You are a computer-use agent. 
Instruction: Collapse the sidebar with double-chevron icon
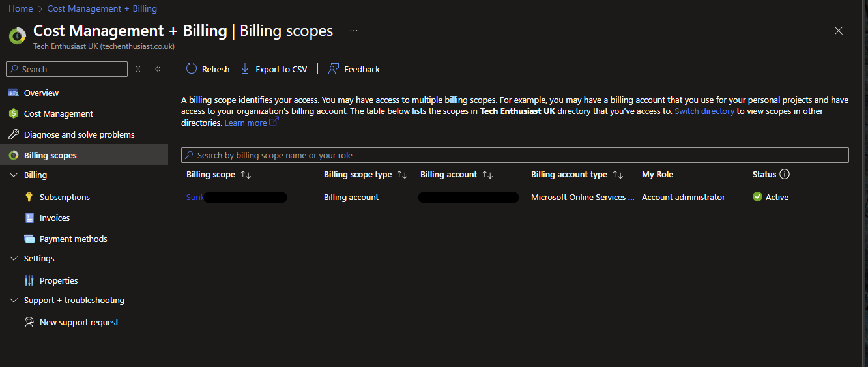pos(158,69)
